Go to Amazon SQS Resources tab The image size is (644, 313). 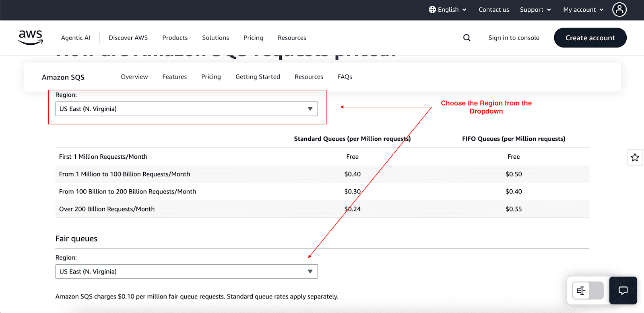pos(309,77)
